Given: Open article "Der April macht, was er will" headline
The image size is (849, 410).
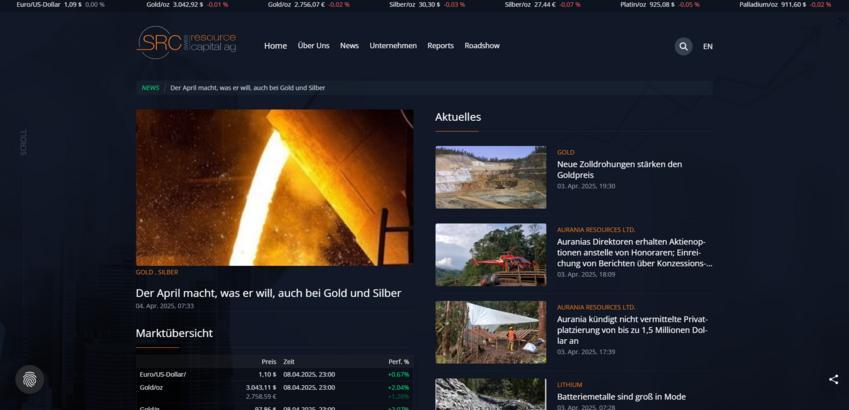Looking at the screenshot, I should point(269,293).
